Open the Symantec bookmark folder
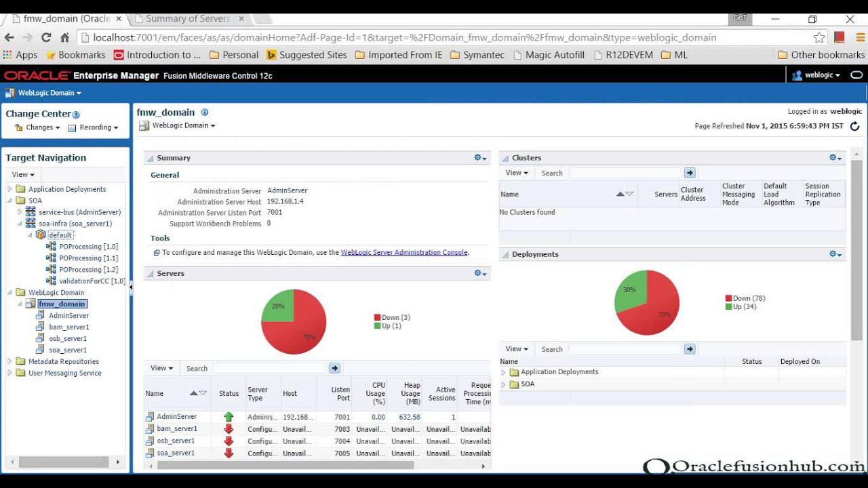 point(477,55)
